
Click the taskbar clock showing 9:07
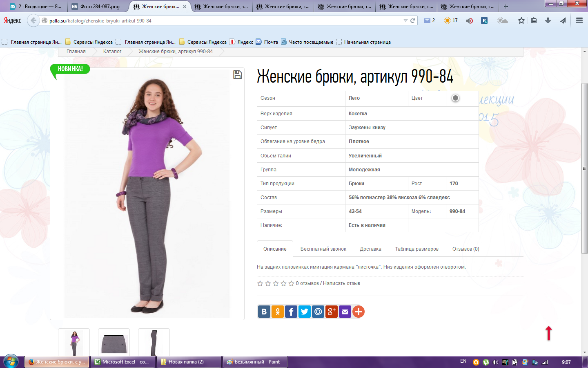[x=566, y=362]
